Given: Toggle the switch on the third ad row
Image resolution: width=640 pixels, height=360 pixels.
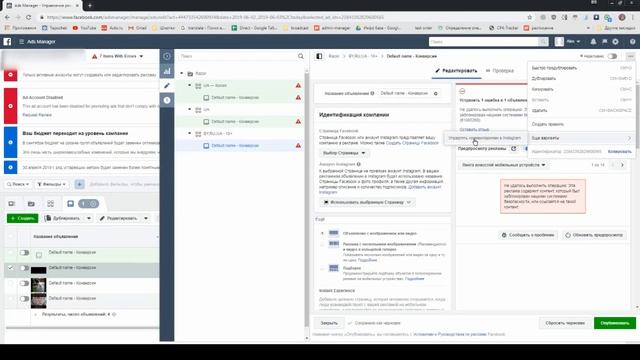Looking at the screenshot, I should click(24, 283).
